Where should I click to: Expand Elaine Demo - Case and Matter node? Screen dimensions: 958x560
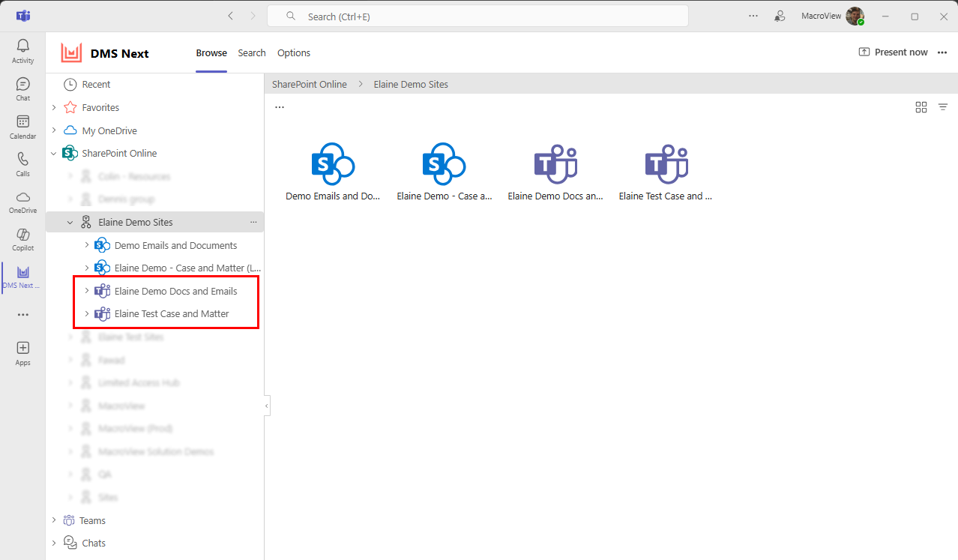[86, 268]
